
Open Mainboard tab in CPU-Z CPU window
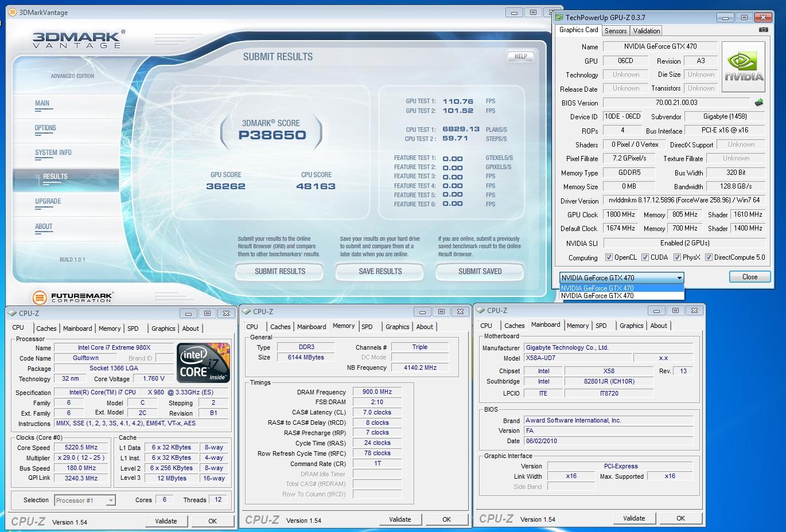77,328
